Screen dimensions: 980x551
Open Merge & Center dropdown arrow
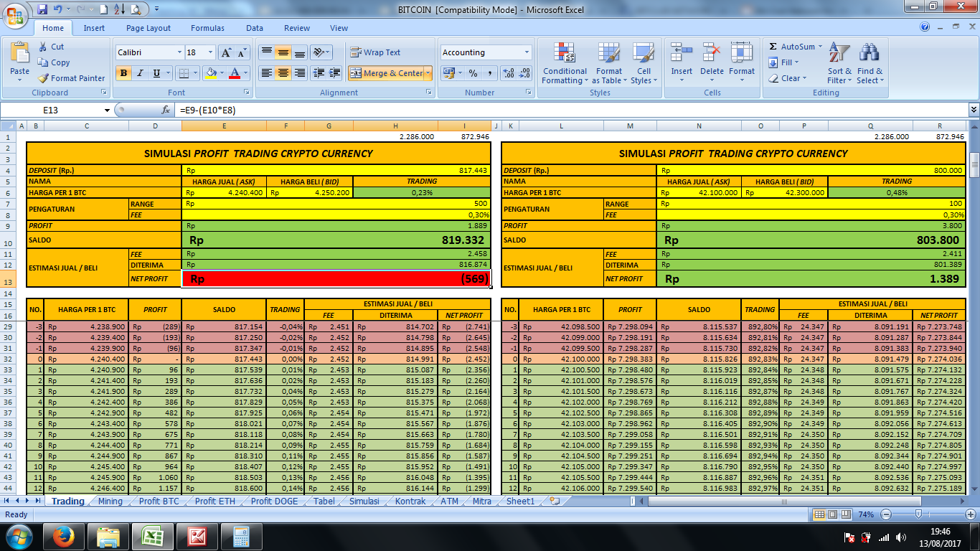(x=428, y=73)
